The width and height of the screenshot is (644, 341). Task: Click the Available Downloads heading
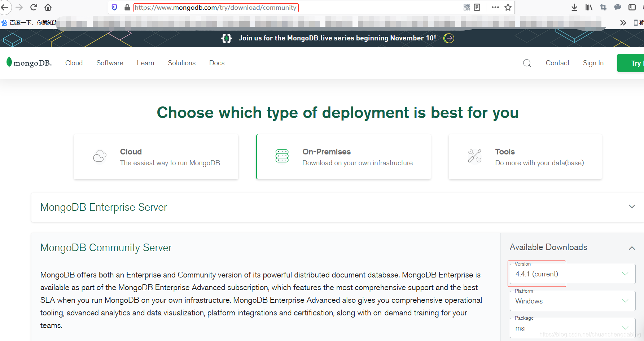click(x=548, y=247)
